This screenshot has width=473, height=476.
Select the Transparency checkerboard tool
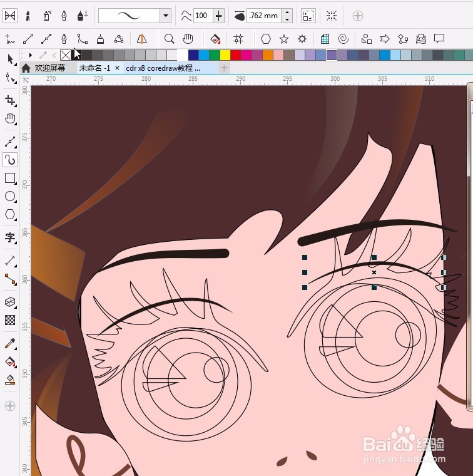(x=10, y=320)
